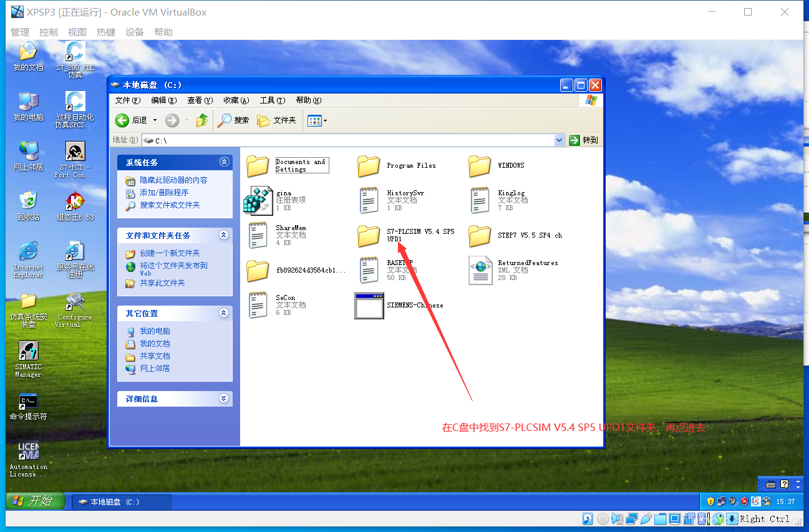Open My Documents desktop icon
Image resolution: width=809 pixels, height=532 pixels.
tap(28, 56)
